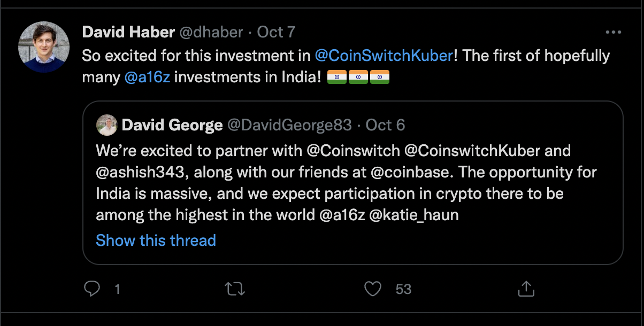
Task: Open the share tweet icon
Action: [x=526, y=289]
